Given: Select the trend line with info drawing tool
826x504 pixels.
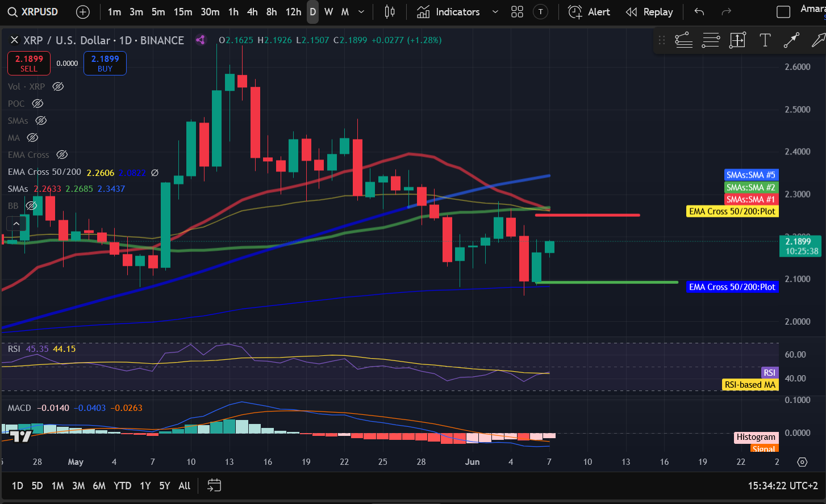Looking at the screenshot, I should click(683, 40).
